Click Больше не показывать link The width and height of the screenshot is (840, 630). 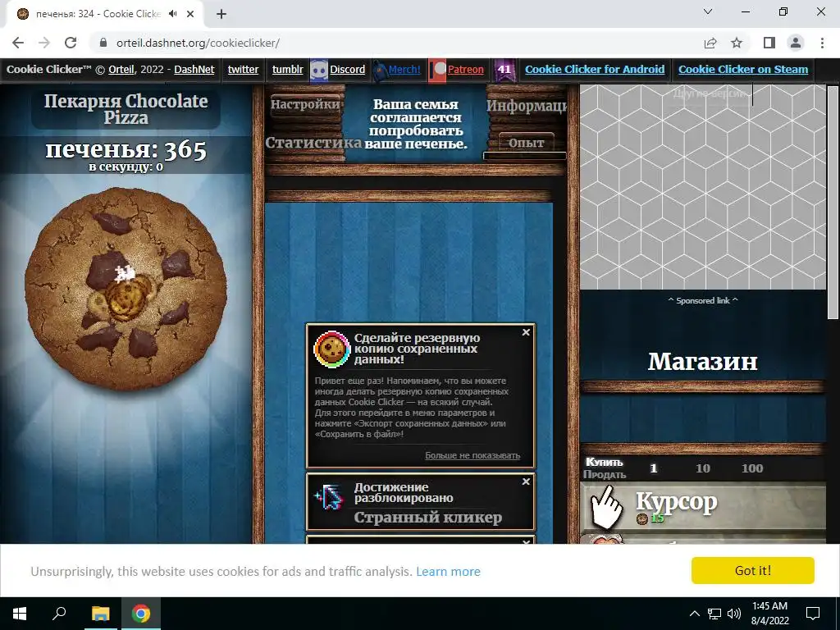[472, 455]
